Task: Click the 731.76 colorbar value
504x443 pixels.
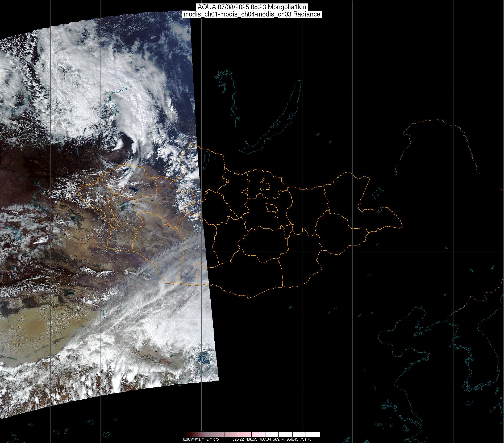Action: (x=306, y=439)
